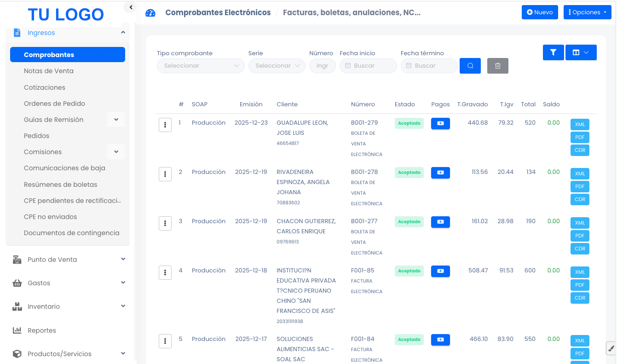Open three-dot actions menu for row 2
The image size is (617, 364).
pyautogui.click(x=165, y=174)
